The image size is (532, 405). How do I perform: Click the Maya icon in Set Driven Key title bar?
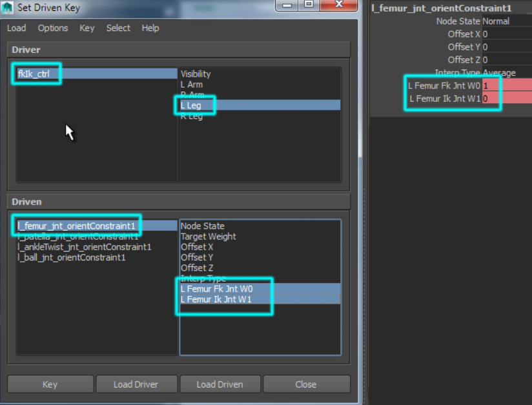7,7
